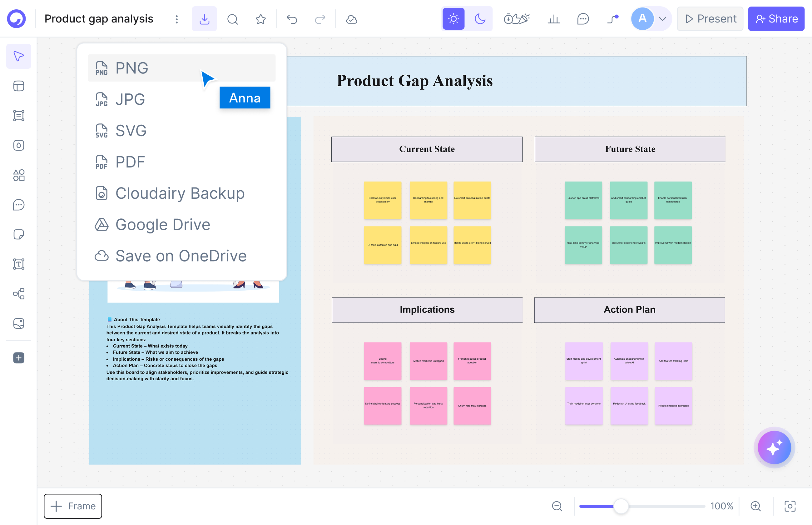The image size is (812, 525).
Task: Export board as PDF
Action: pyautogui.click(x=181, y=162)
